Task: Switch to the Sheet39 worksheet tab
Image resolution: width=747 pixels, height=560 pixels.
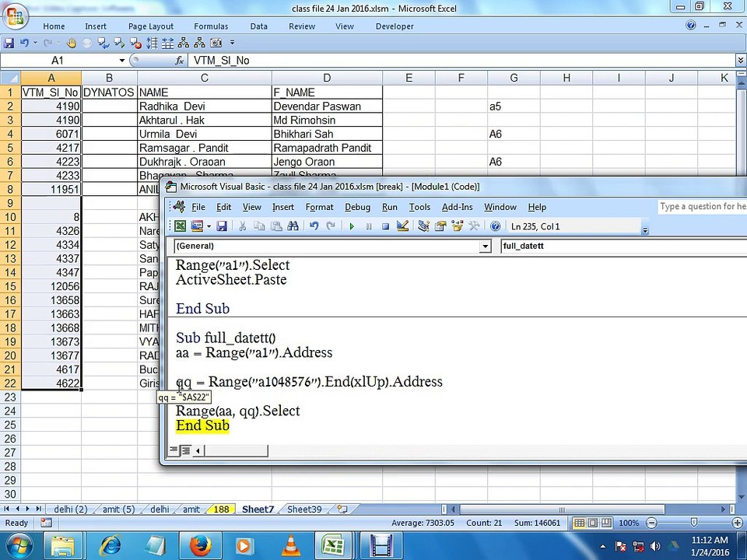Action: click(x=304, y=509)
